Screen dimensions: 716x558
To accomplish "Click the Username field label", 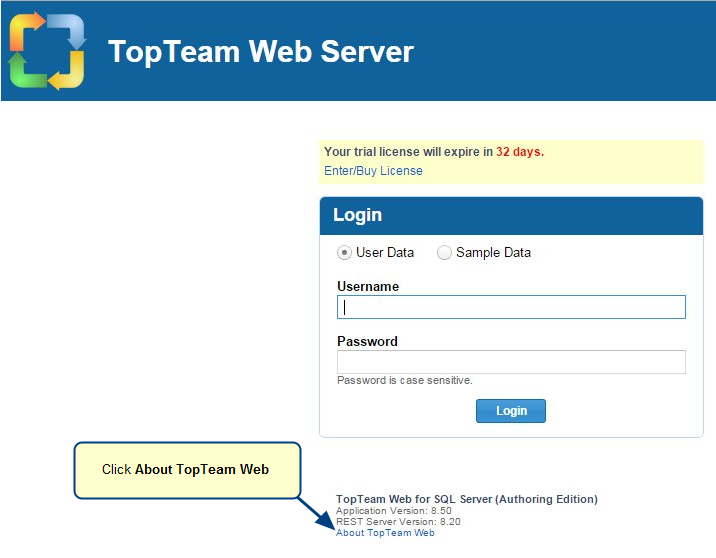I will [368, 287].
